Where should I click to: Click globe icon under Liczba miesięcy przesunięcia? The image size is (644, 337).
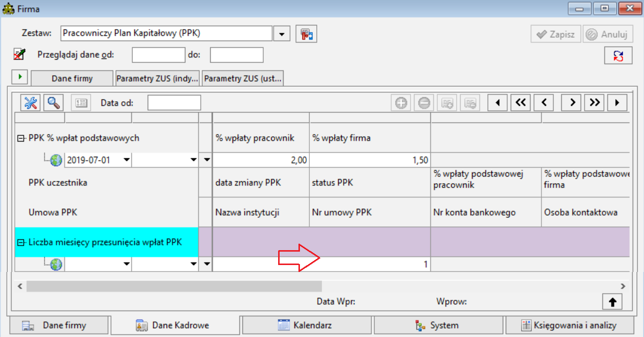57,265
